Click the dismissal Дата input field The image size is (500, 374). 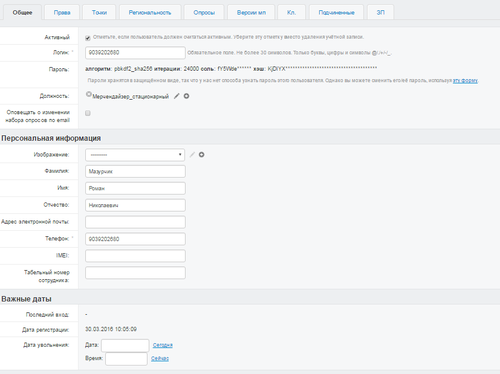125,345
